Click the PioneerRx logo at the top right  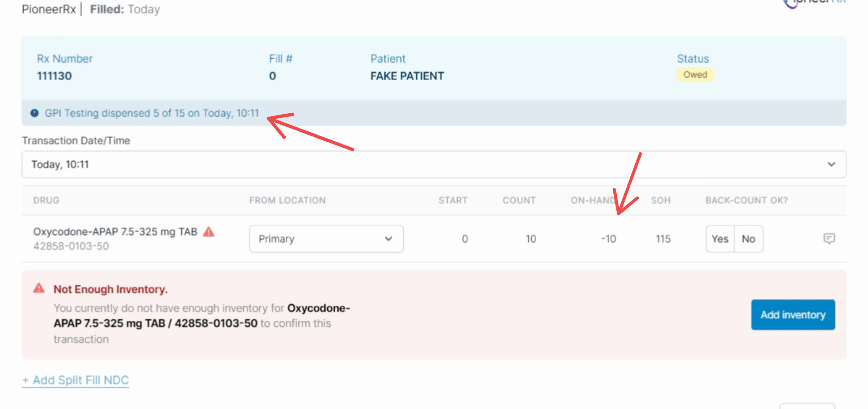coord(814,3)
